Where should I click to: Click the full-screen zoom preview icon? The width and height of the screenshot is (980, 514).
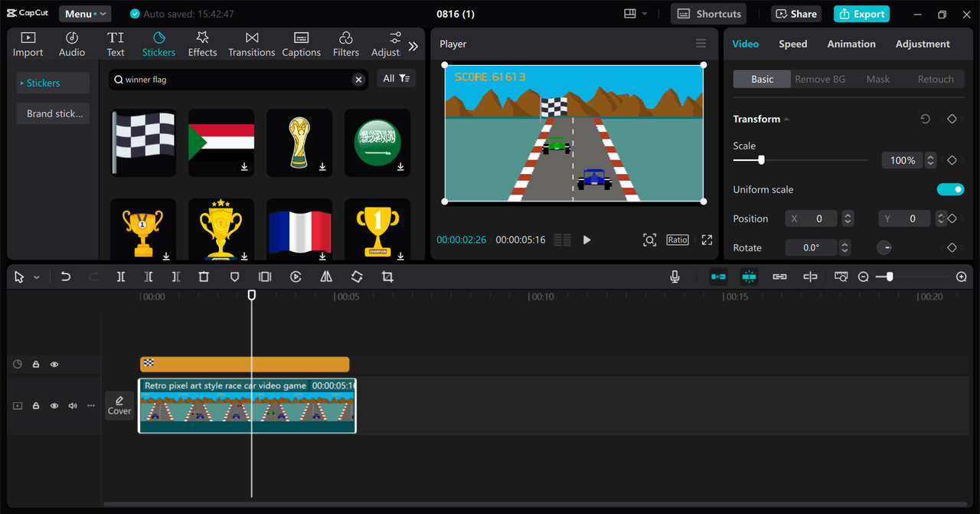[649, 240]
